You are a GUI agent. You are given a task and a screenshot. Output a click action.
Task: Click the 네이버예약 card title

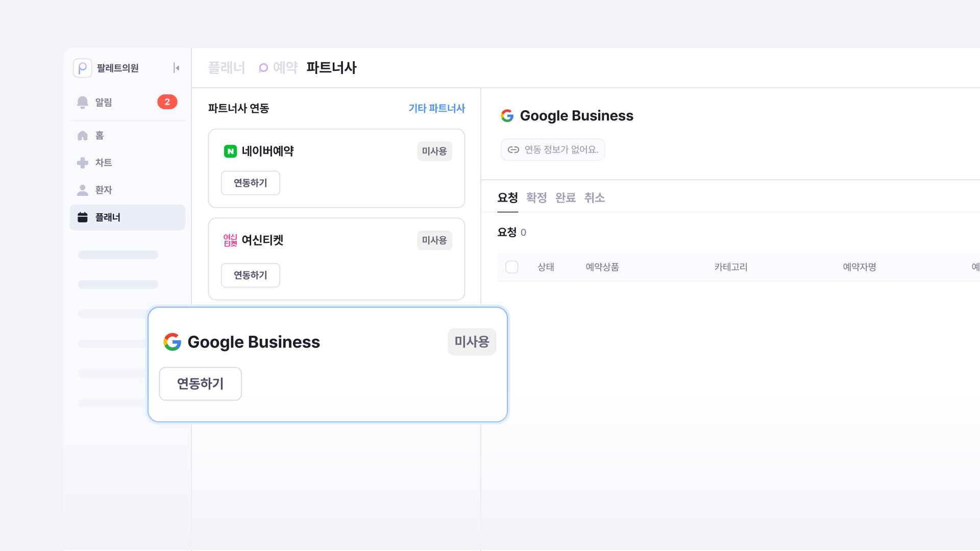tap(267, 151)
